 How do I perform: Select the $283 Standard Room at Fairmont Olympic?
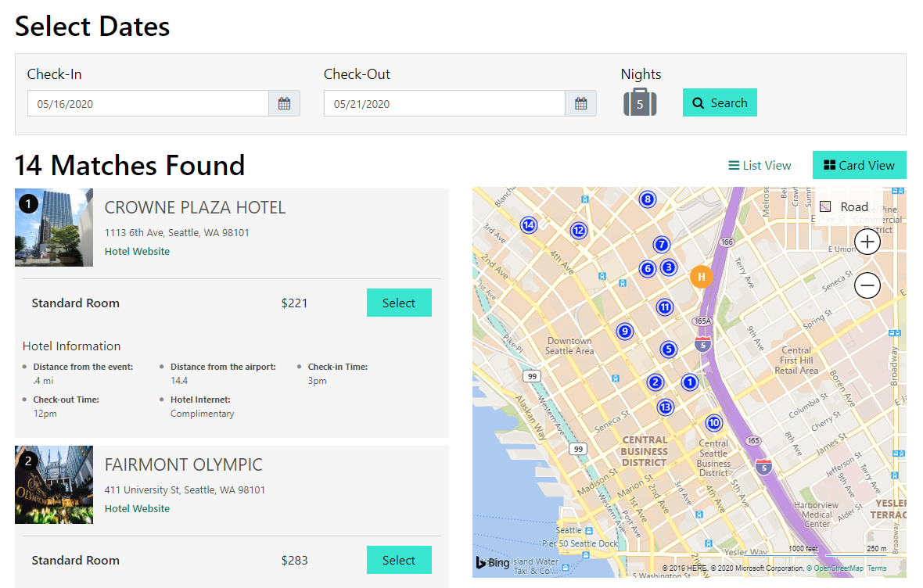coord(399,560)
